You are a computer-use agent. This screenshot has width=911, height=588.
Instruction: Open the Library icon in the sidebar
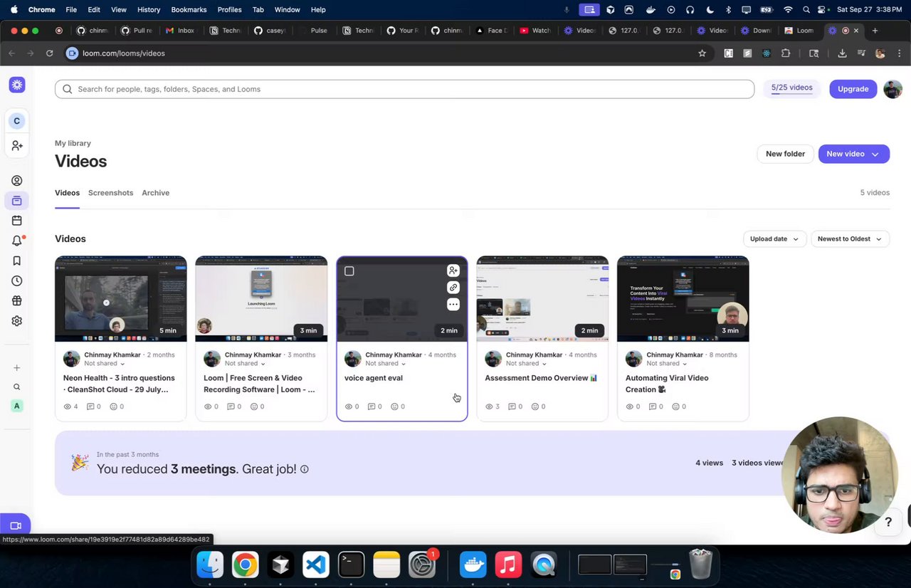17,201
